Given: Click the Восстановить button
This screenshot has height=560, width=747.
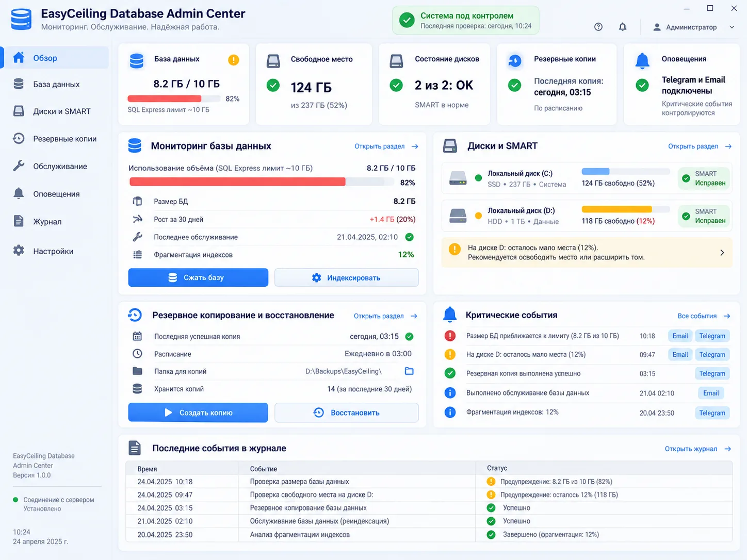Looking at the screenshot, I should click(x=346, y=413).
